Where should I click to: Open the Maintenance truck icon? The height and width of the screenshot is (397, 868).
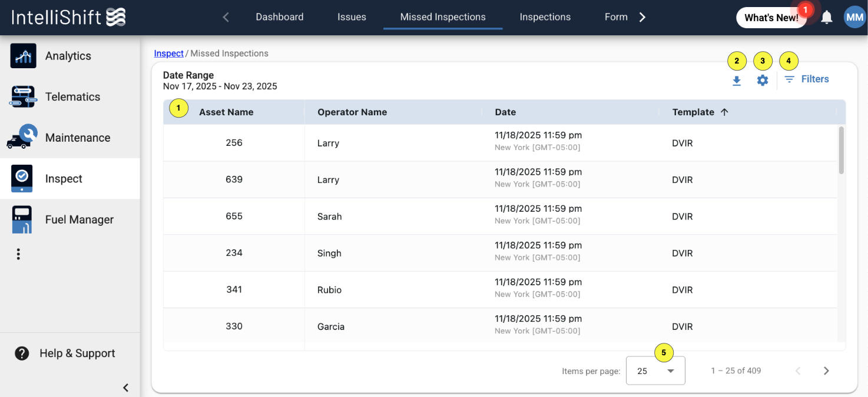click(x=22, y=137)
